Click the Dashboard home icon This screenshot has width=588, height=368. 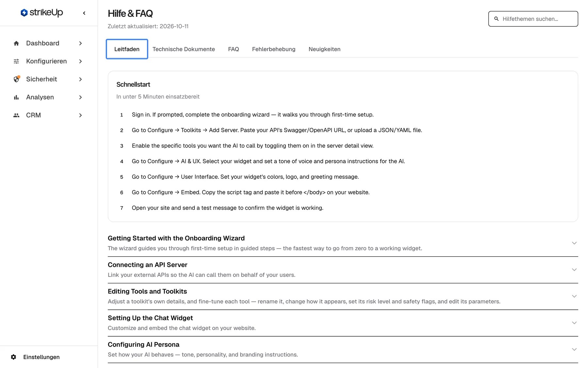tap(16, 43)
